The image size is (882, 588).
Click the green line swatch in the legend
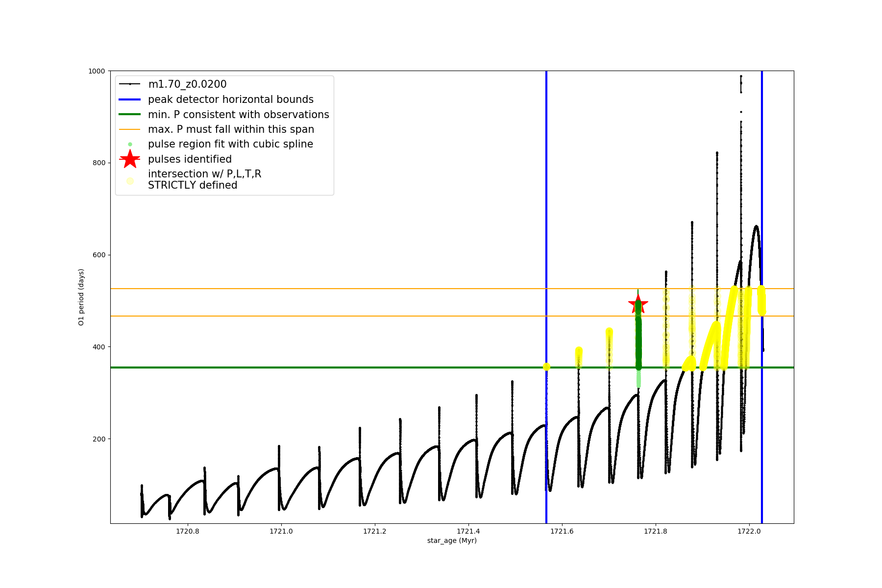(x=130, y=115)
